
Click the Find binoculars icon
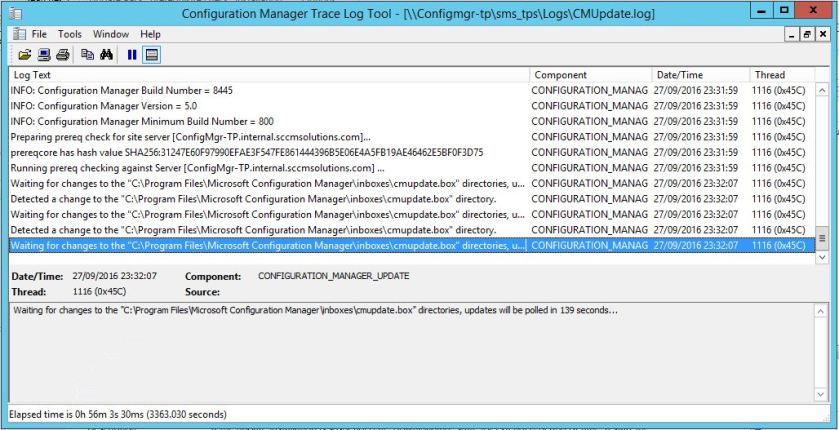point(107,54)
